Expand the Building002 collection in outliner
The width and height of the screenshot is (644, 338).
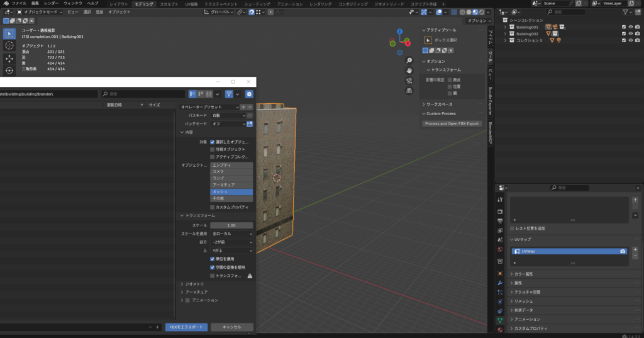click(x=505, y=33)
